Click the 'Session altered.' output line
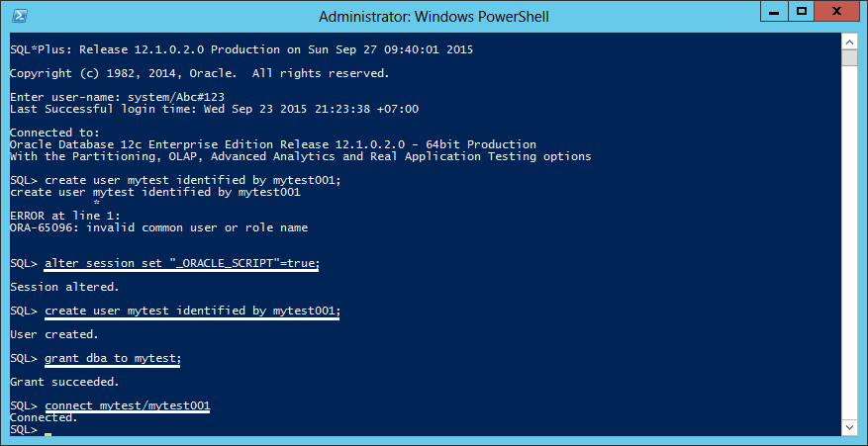868x446 pixels. (x=64, y=287)
